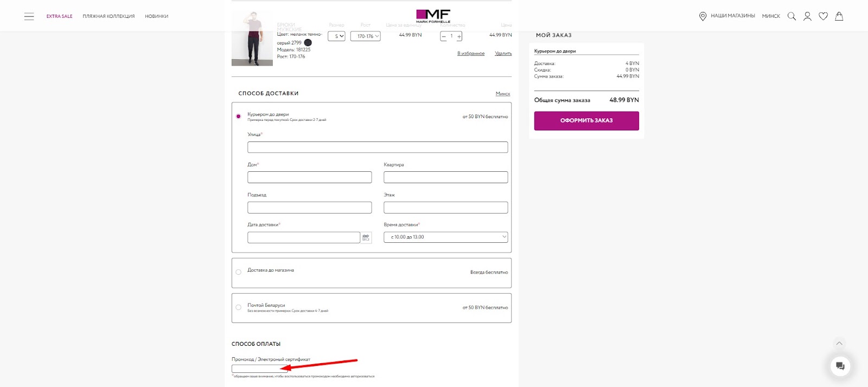Click the Подъезд input field
Screen dimensions: 868x387
click(x=310, y=208)
